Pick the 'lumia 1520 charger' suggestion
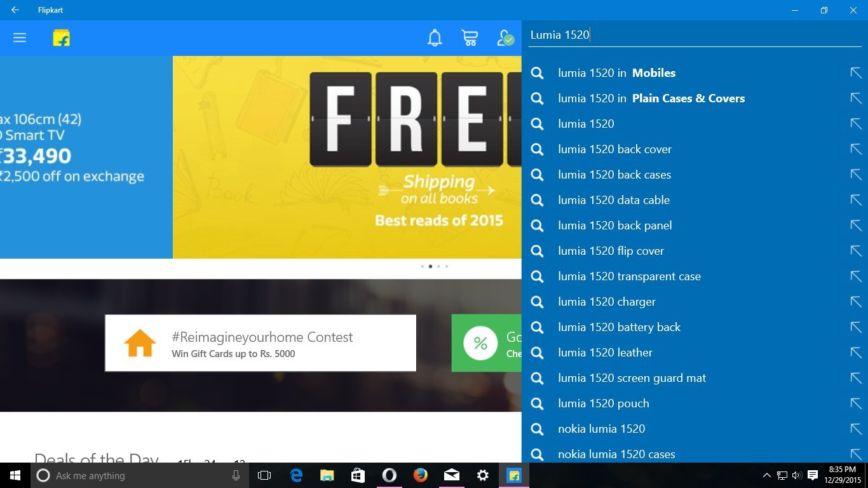The width and height of the screenshot is (868, 488). pyautogui.click(x=695, y=302)
